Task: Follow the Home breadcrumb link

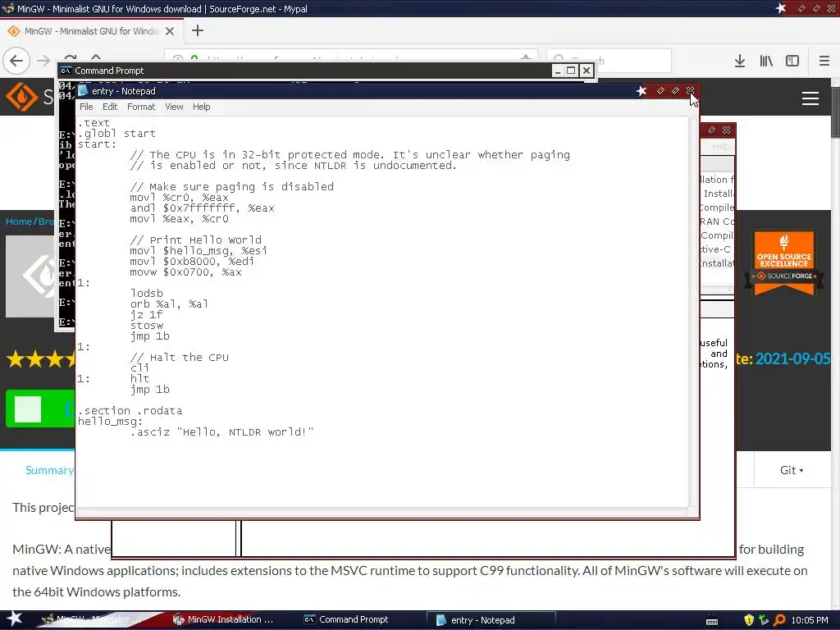Action: (19, 221)
